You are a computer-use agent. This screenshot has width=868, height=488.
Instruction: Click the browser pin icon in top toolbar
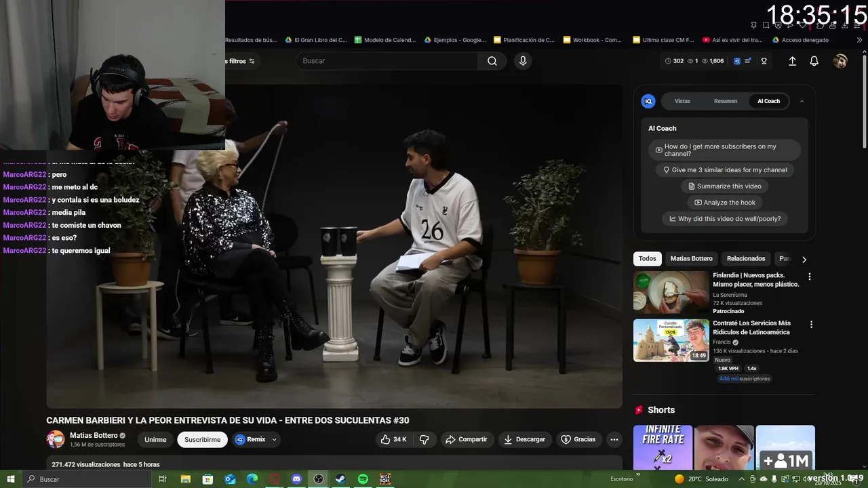coord(753,25)
